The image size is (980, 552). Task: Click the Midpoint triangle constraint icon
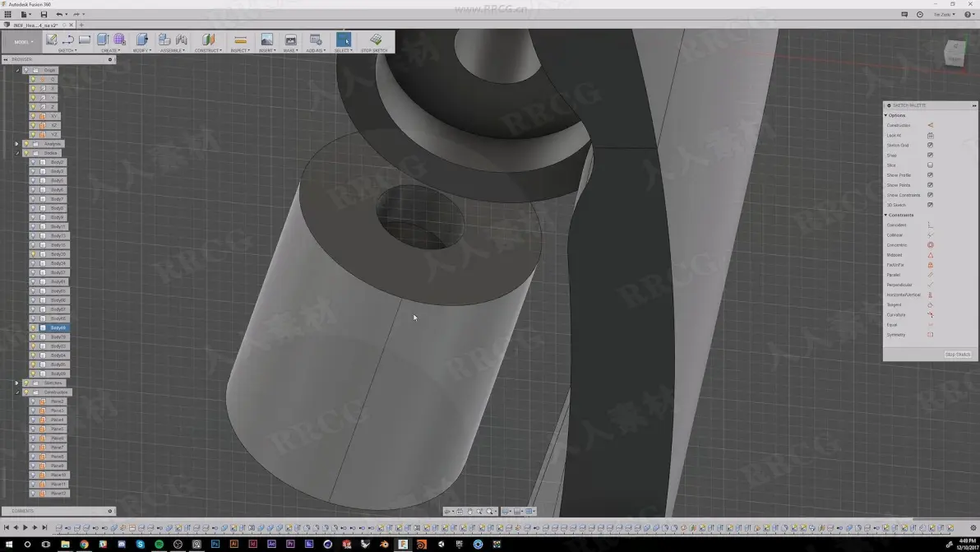930,255
